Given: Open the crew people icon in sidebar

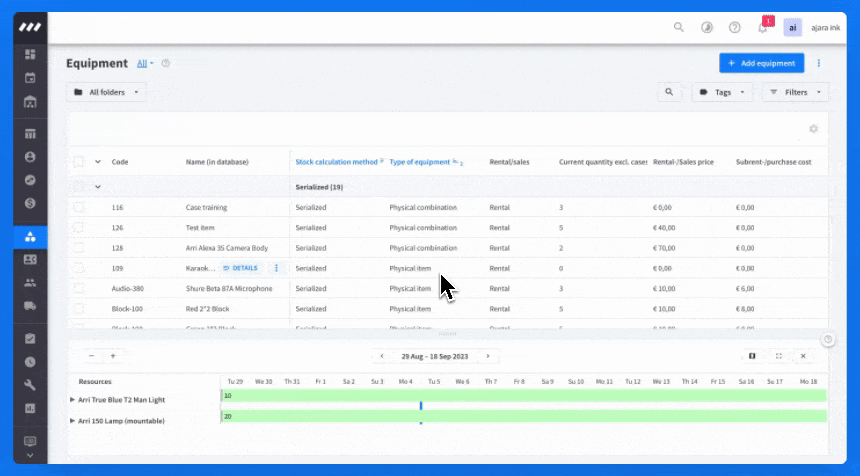Looking at the screenshot, I should [30, 283].
